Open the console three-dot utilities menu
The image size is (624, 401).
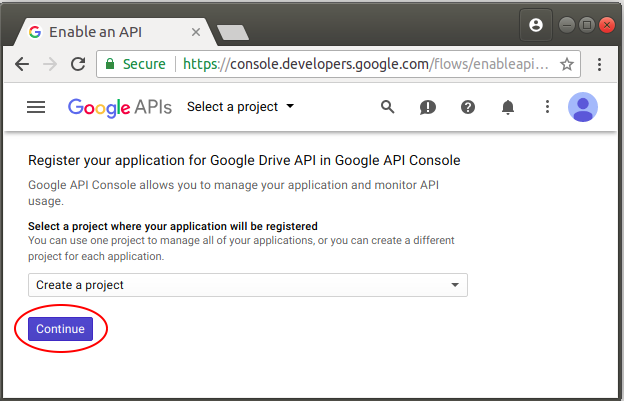click(x=548, y=107)
